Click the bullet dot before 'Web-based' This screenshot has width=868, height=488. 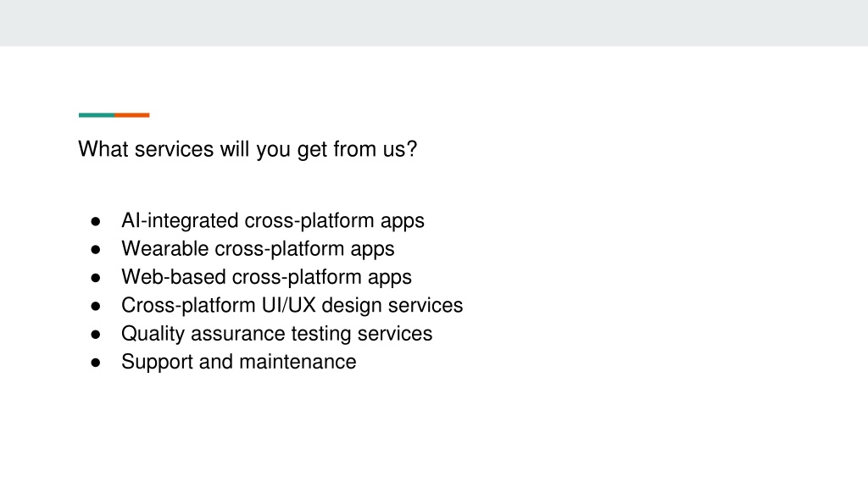pyautogui.click(x=96, y=278)
